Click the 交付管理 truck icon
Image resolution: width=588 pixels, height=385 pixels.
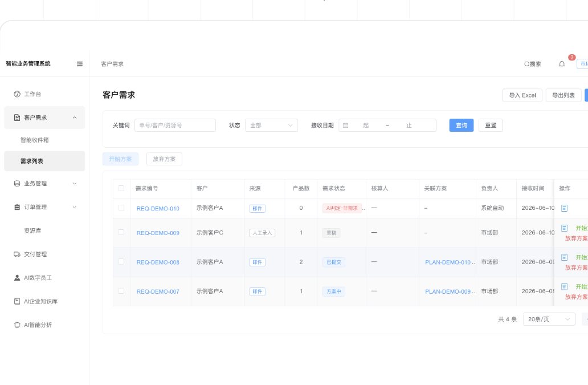tap(17, 254)
